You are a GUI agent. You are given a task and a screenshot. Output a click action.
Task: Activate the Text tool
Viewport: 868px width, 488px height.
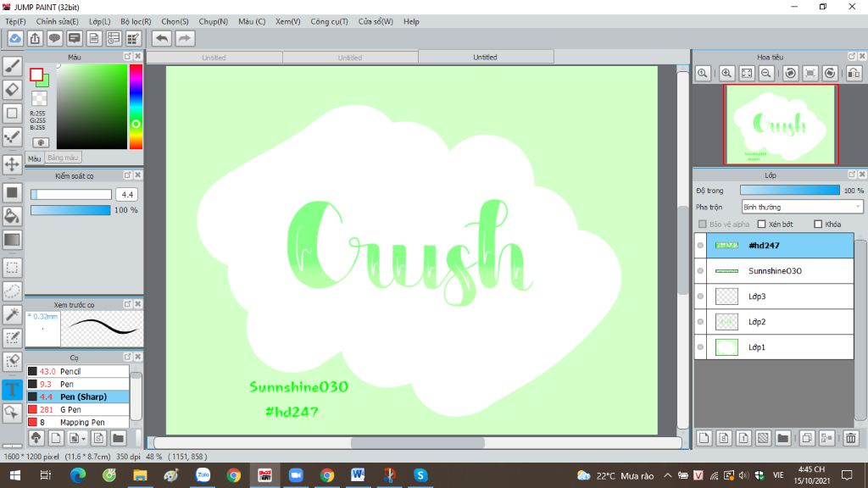pyautogui.click(x=12, y=389)
